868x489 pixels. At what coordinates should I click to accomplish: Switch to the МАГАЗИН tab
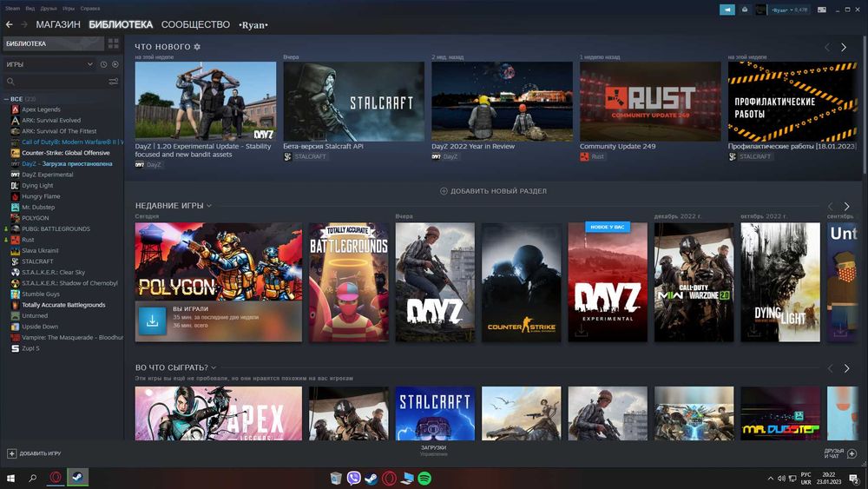point(58,24)
